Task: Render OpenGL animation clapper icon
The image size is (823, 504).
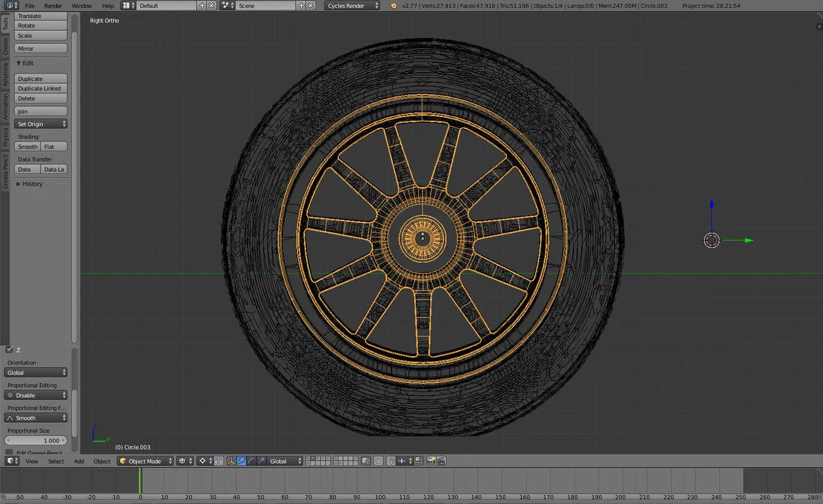Action: tap(440, 461)
